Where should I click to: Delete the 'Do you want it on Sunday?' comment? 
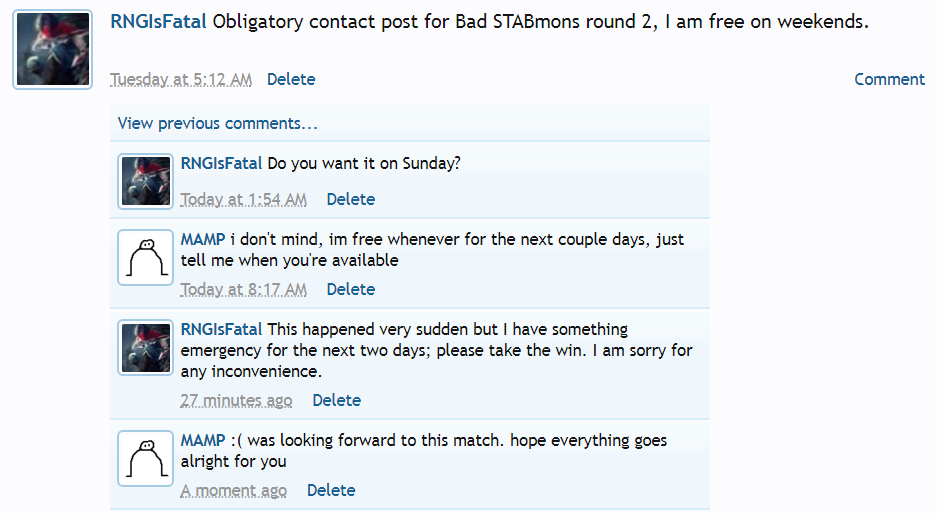coord(351,199)
